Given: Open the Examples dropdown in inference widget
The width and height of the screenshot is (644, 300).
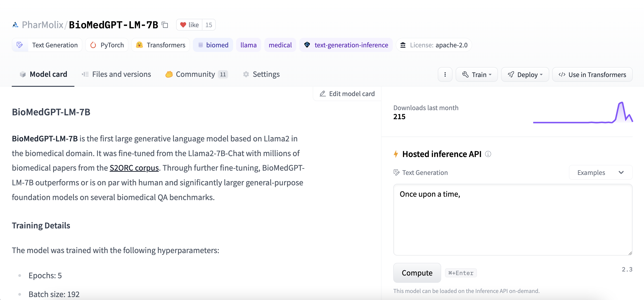Looking at the screenshot, I should tap(600, 172).
